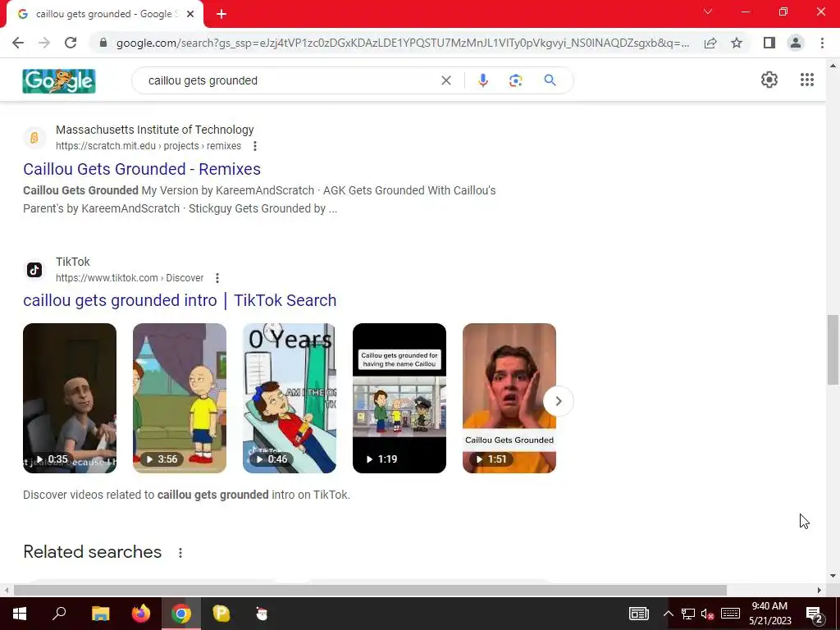Play the 0:35 TikTok video thumbnail
840x630 pixels.
click(70, 398)
